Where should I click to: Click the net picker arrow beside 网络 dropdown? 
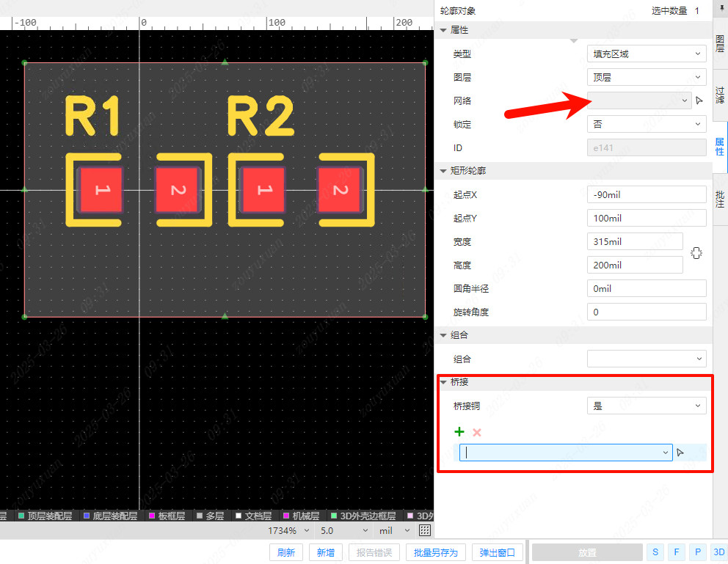699,100
